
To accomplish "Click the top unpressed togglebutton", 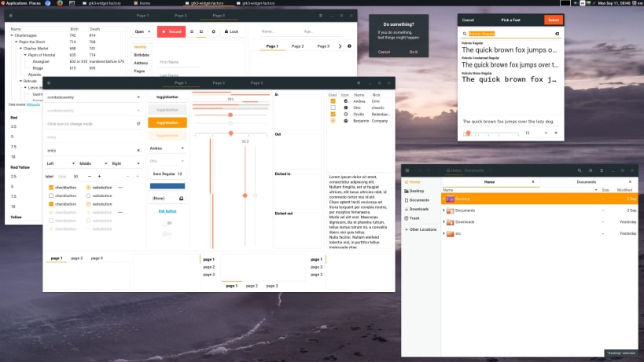I will pos(167,97).
